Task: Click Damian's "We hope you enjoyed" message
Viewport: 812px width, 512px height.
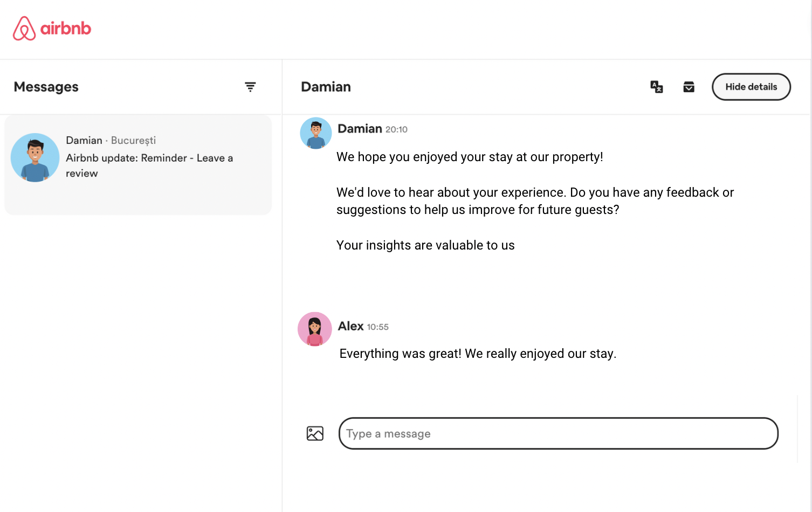Action: [470, 157]
